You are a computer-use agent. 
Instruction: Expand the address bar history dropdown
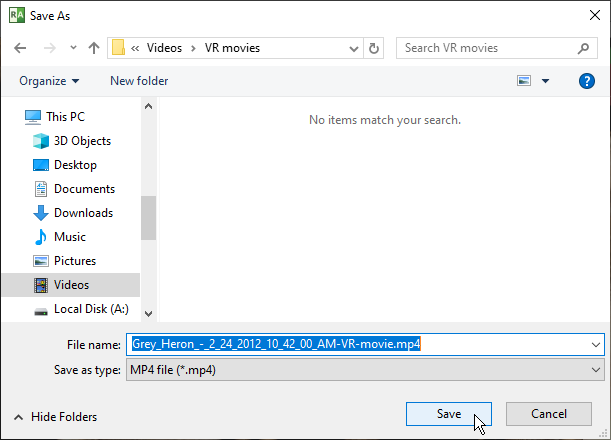click(x=354, y=48)
